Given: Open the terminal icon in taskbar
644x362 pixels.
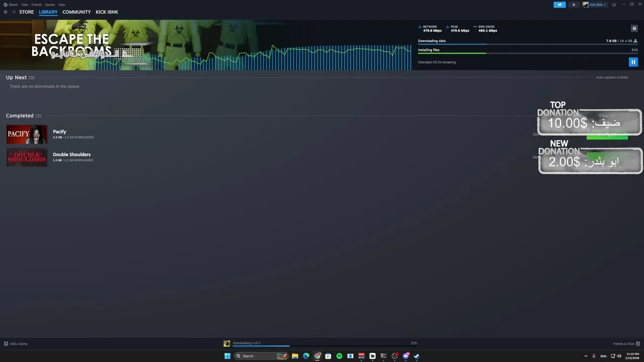Looking at the screenshot, I should (383, 356).
